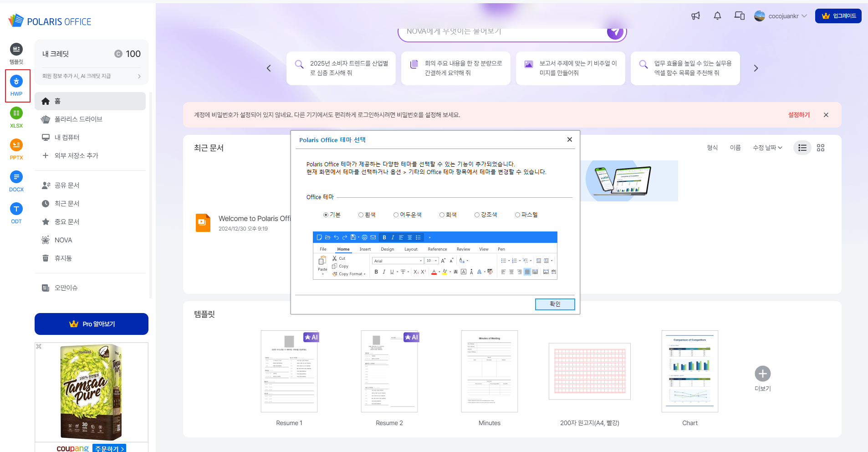Create a new DOCX document

coord(16,181)
